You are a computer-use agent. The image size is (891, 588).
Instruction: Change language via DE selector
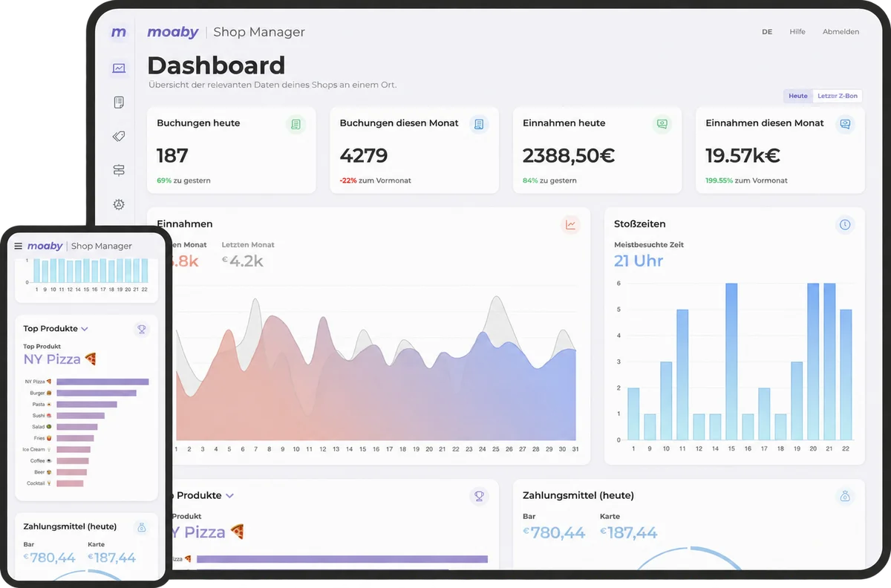pos(767,32)
